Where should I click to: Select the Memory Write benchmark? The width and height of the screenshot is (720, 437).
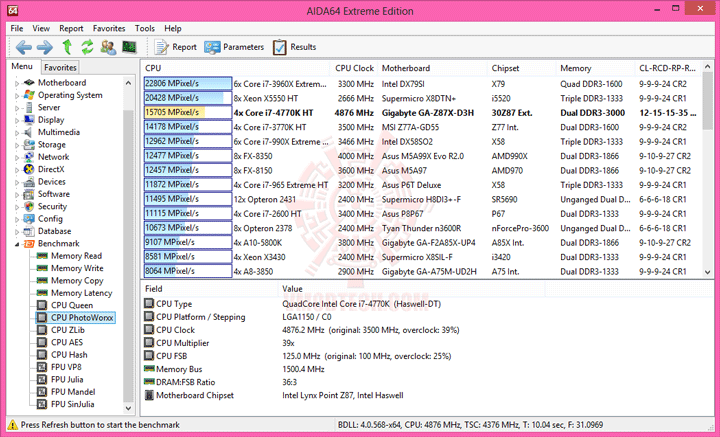77,268
